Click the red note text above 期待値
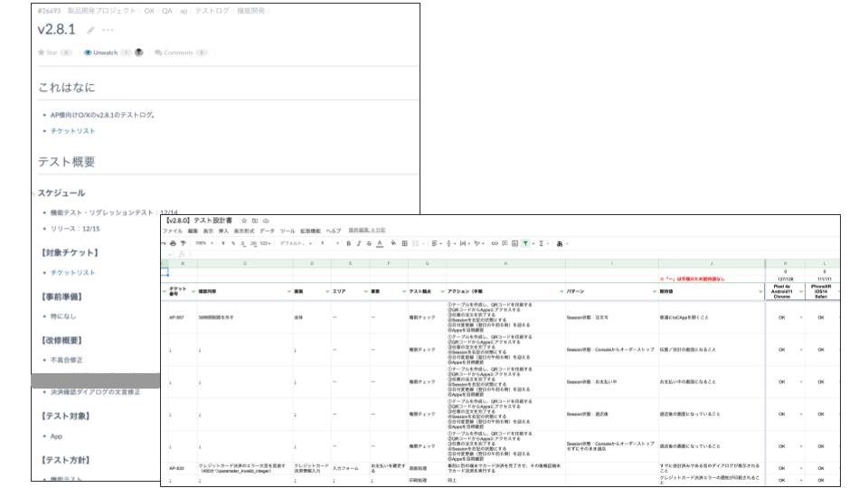This screenshot has height=488, width=868. pos(692,279)
